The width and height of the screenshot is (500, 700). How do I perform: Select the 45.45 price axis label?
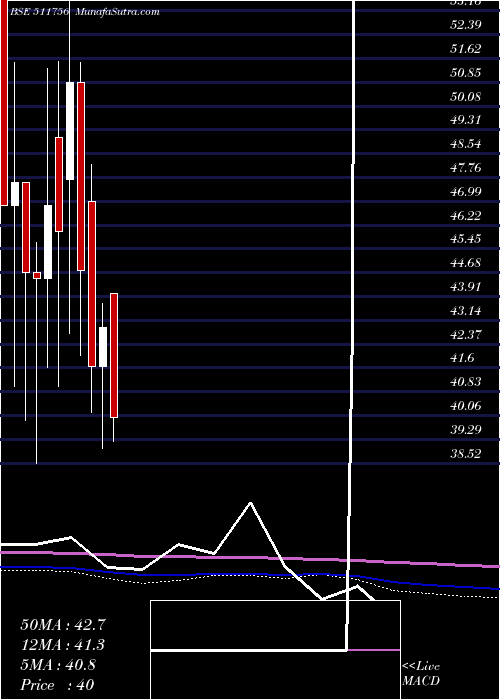[x=466, y=239]
